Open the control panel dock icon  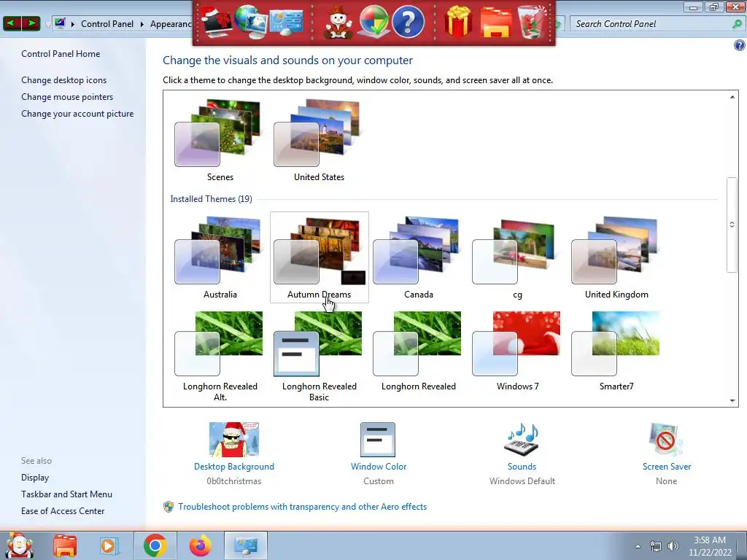[x=286, y=23]
